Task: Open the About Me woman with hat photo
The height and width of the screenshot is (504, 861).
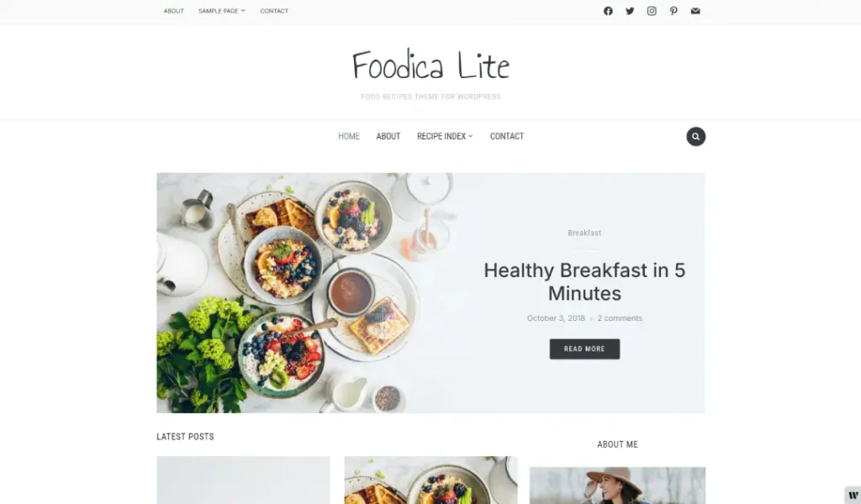Action: (x=617, y=486)
